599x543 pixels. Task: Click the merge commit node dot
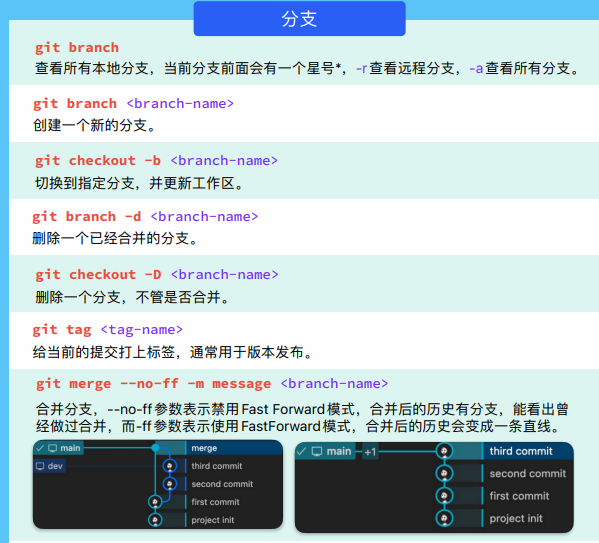point(155,447)
